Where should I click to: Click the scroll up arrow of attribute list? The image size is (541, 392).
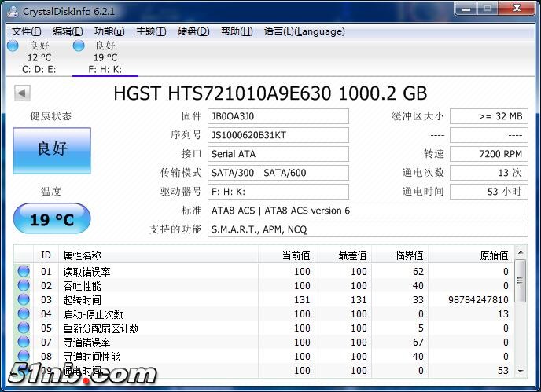520,255
